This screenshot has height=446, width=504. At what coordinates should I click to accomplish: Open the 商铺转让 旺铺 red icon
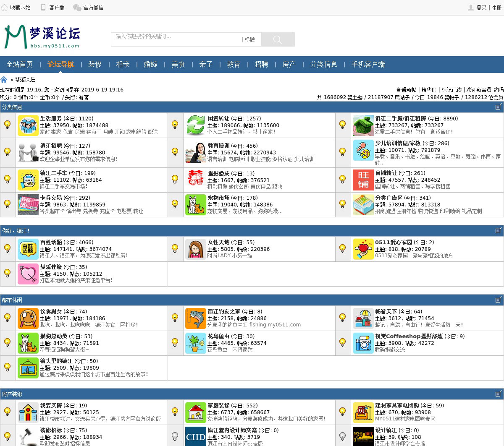coord(363,180)
